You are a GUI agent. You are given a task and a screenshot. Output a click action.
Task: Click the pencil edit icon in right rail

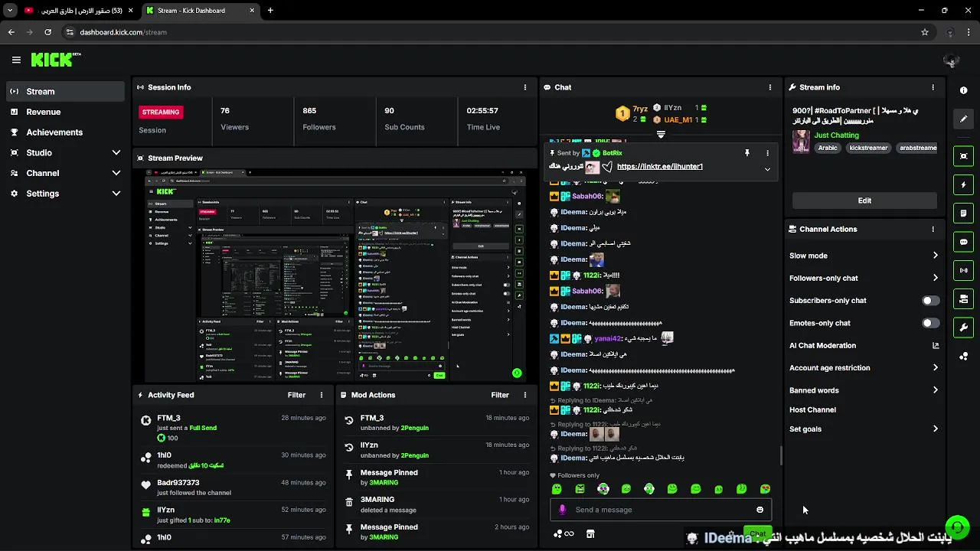(x=963, y=119)
